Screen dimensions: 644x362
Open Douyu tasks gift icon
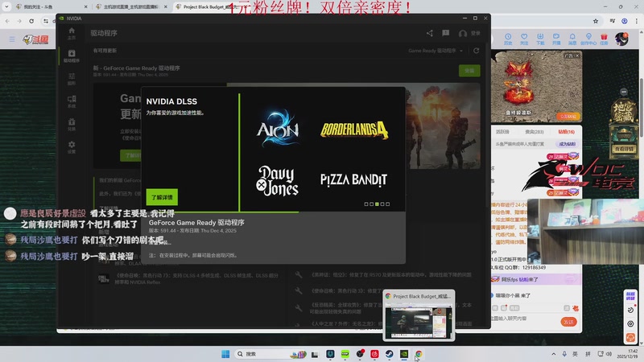(604, 39)
